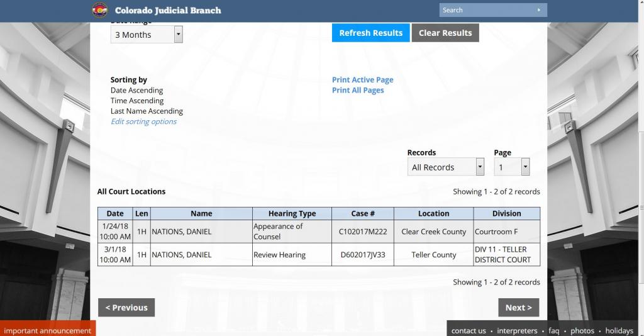Click the Colorado Judicial Branch header title

click(x=168, y=11)
